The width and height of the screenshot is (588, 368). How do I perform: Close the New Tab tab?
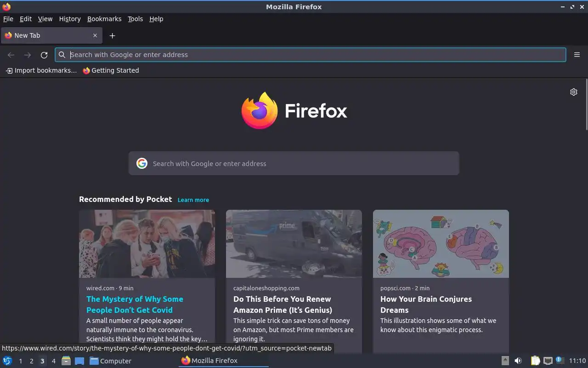tap(95, 35)
